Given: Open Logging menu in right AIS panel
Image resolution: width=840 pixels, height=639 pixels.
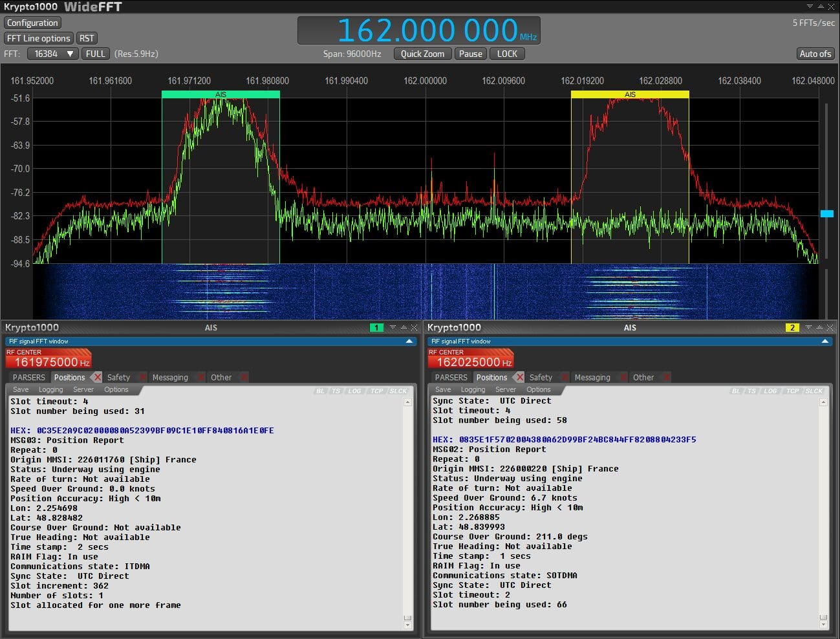Looking at the screenshot, I should pyautogui.click(x=473, y=389).
